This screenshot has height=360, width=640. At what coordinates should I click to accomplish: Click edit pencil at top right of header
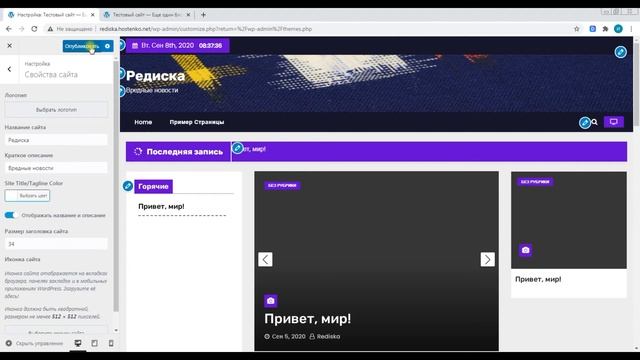coord(620,52)
